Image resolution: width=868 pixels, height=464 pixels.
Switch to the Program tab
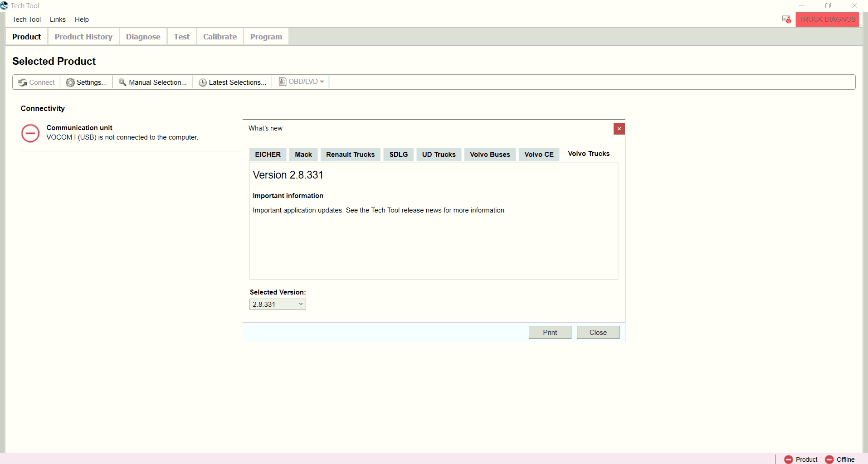[266, 37]
